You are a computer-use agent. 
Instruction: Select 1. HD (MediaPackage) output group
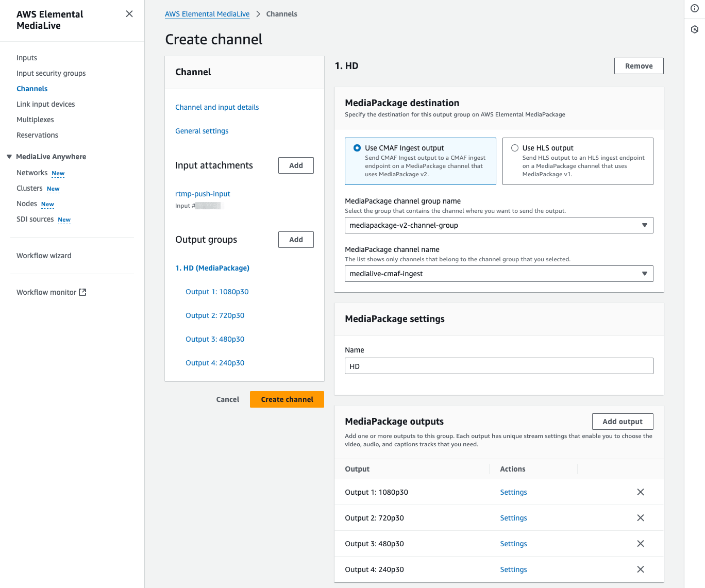click(212, 268)
